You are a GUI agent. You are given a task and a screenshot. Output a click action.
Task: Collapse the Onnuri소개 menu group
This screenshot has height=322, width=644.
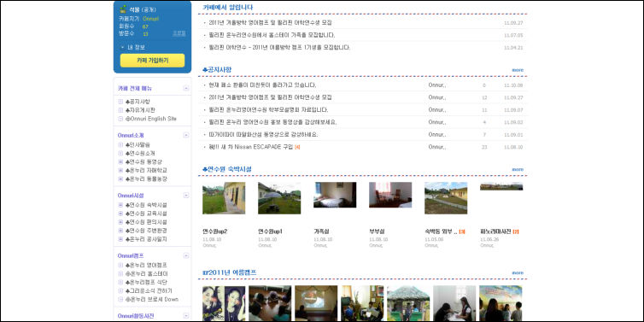click(x=186, y=135)
